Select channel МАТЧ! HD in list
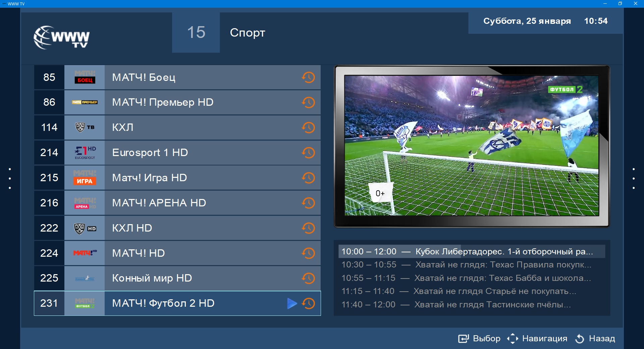Image resolution: width=644 pixels, height=349 pixels. (x=177, y=253)
